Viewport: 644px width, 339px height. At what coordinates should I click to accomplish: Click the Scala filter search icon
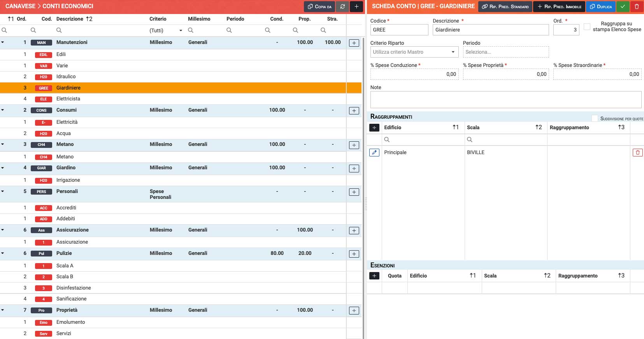[x=470, y=140]
